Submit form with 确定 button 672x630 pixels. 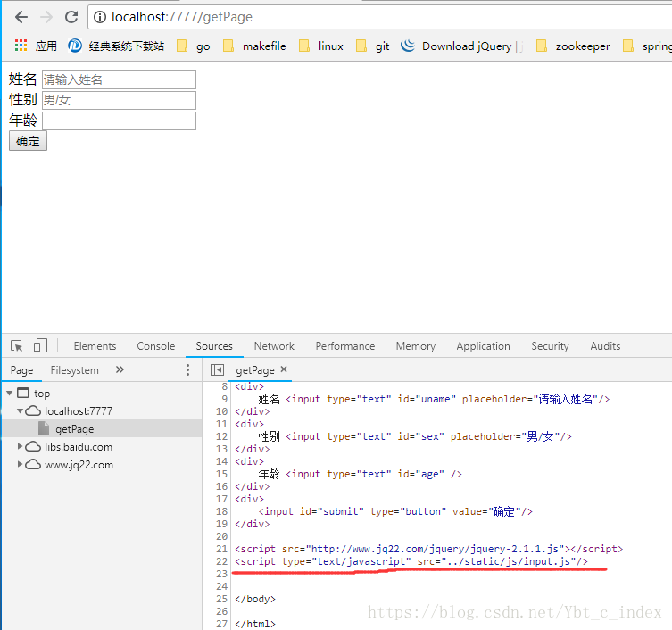point(28,141)
